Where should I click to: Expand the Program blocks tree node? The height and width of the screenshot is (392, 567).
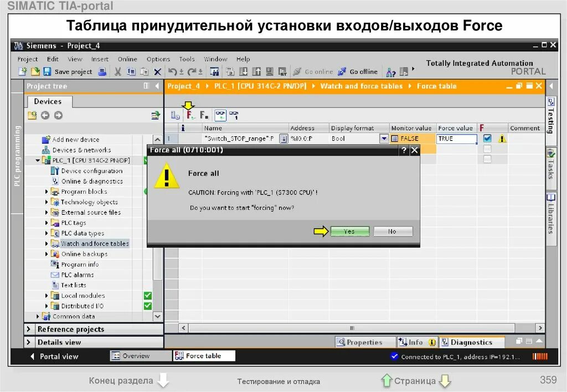[47, 192]
